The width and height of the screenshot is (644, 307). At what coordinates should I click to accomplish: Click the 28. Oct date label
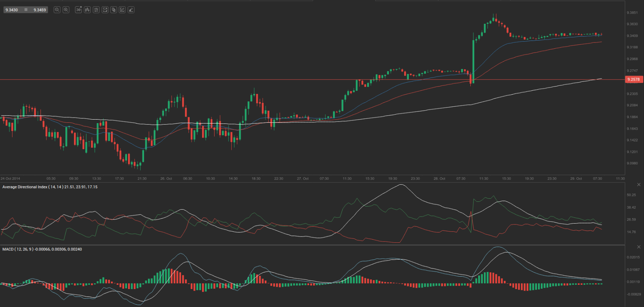point(439,178)
